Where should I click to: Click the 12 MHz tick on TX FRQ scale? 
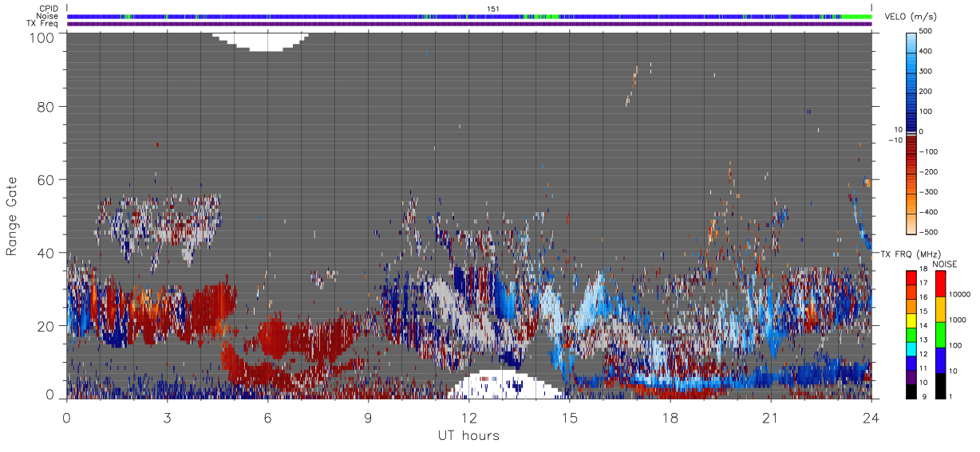pyautogui.click(x=924, y=354)
